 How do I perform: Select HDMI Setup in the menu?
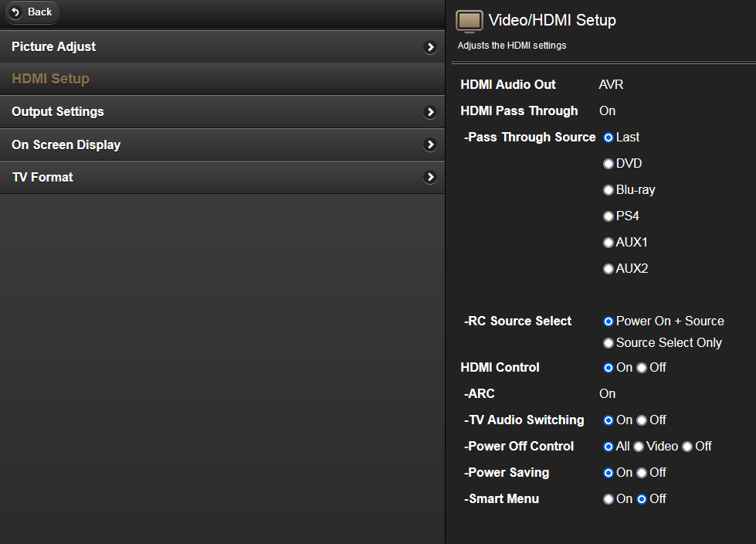[222, 79]
